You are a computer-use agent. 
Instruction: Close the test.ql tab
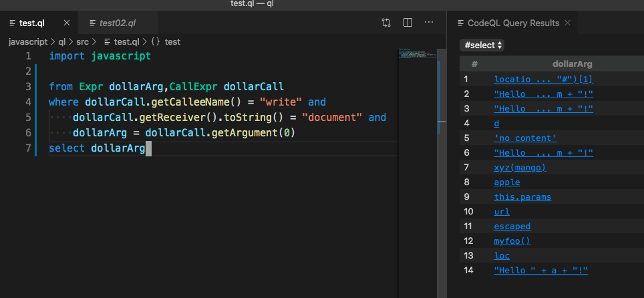pyautogui.click(x=67, y=23)
